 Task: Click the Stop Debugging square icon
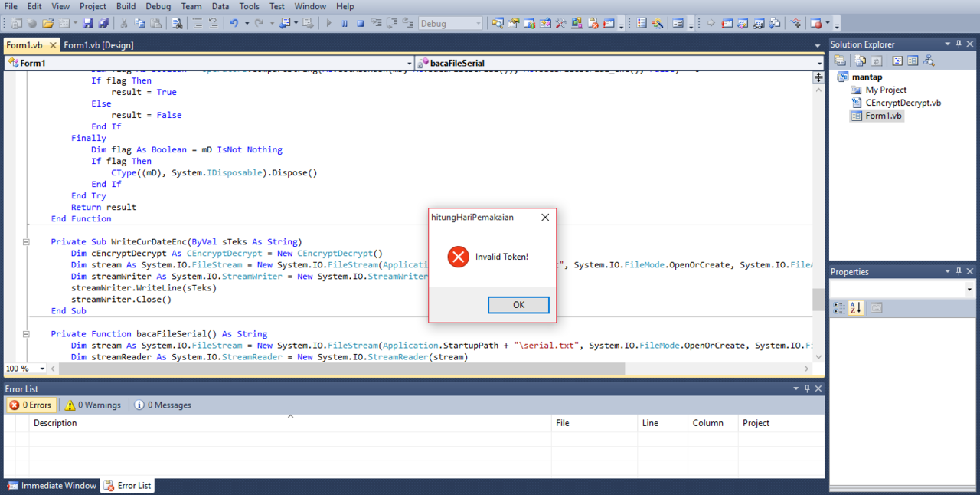360,24
